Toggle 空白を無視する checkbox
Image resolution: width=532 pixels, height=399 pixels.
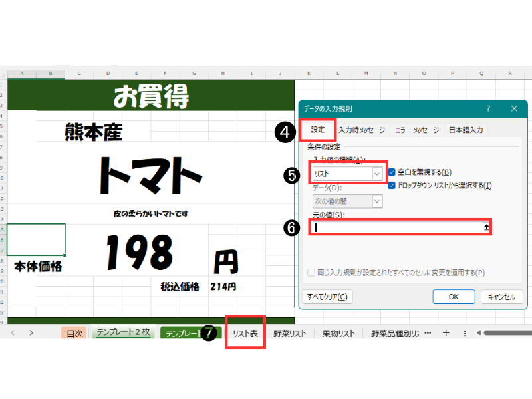pos(392,172)
